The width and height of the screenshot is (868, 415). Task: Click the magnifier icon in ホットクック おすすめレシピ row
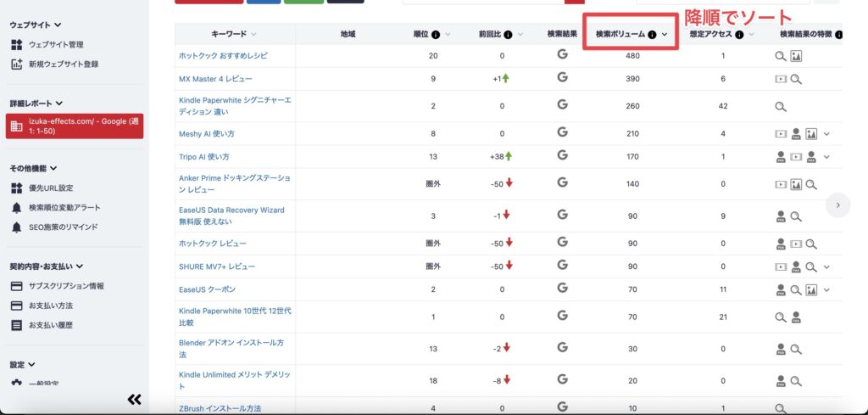click(781, 56)
